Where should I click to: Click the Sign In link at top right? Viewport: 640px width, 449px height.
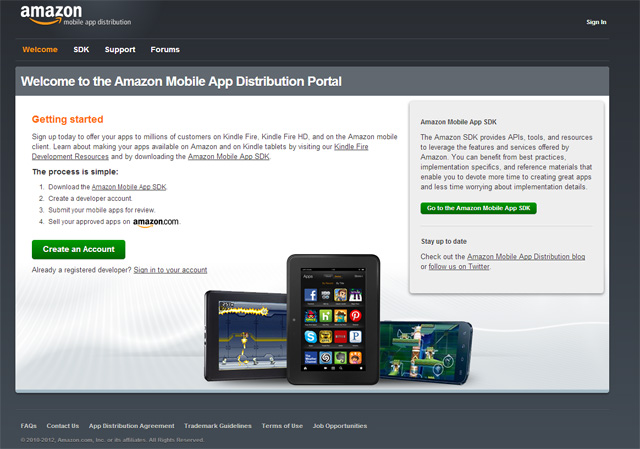[596, 22]
